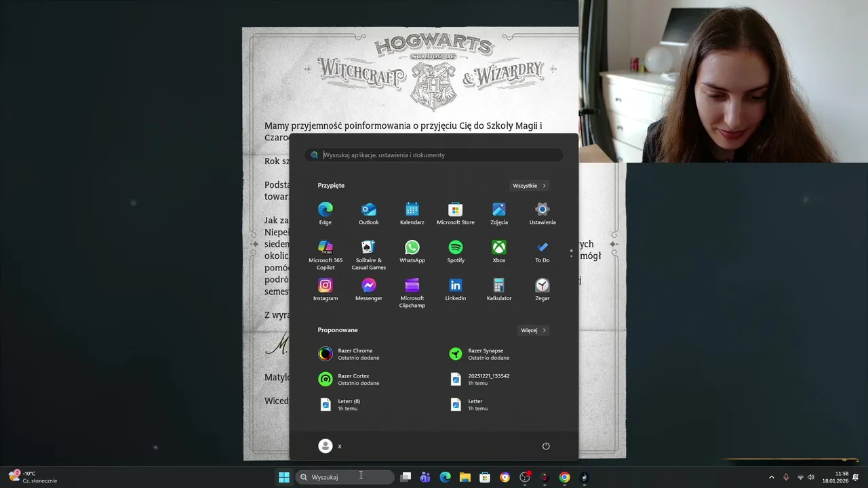
Task: Expand Więcej recommended items
Action: (x=534, y=331)
